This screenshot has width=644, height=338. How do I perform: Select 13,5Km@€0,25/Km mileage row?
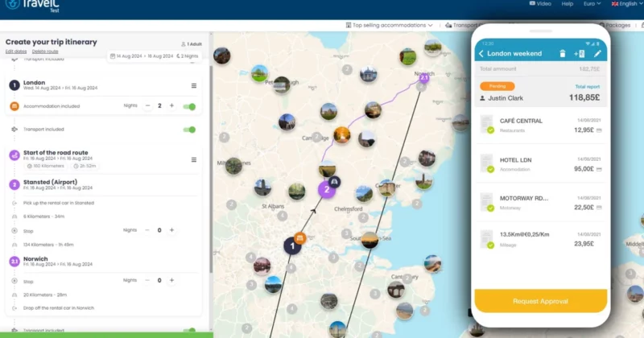pos(540,239)
